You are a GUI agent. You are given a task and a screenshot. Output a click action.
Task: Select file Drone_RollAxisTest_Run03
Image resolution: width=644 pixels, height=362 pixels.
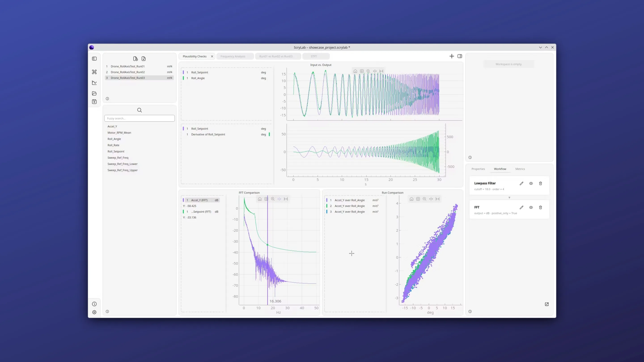point(139,78)
